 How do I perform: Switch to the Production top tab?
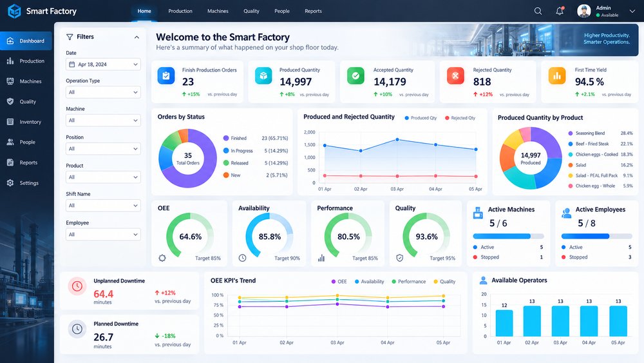point(180,11)
